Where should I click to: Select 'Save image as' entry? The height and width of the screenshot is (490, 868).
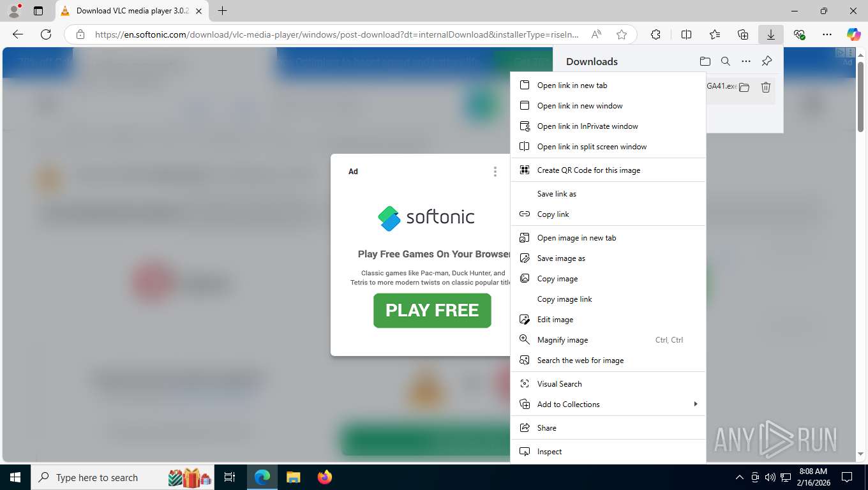pos(608,258)
